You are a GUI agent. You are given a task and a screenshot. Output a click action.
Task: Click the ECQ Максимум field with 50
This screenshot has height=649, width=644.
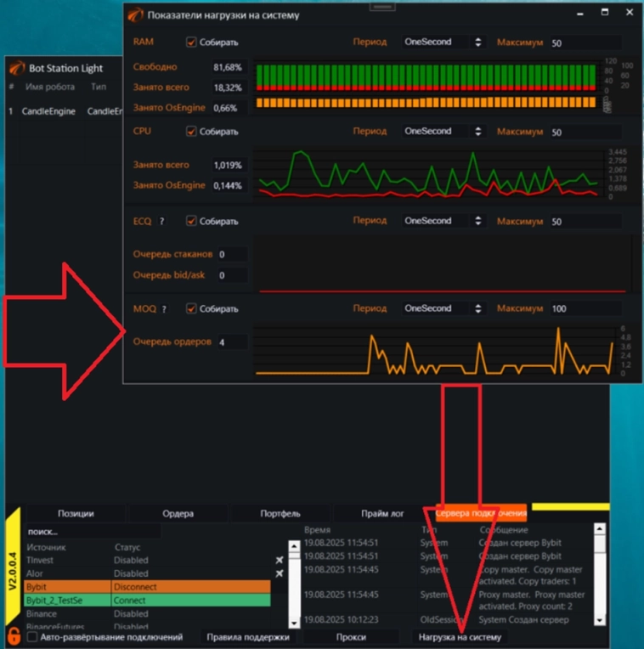click(585, 222)
